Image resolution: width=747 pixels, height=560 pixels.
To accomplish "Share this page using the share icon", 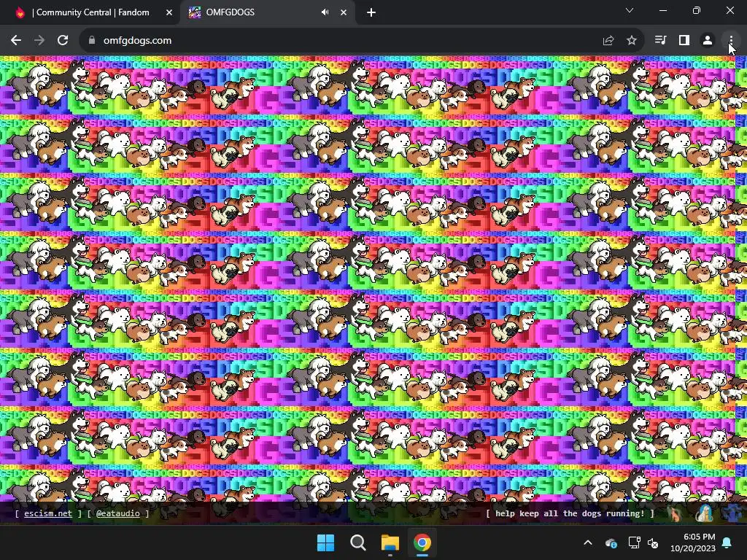I will 608,41.
